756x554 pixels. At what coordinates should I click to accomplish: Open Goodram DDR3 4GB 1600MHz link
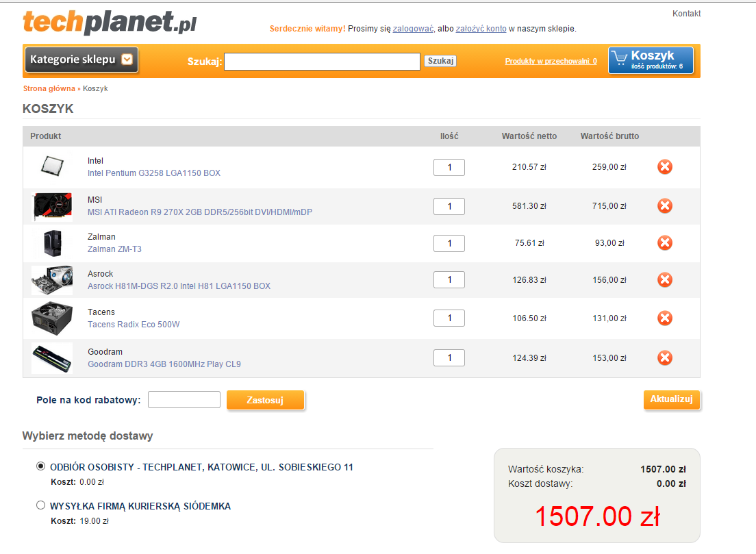coord(164,364)
